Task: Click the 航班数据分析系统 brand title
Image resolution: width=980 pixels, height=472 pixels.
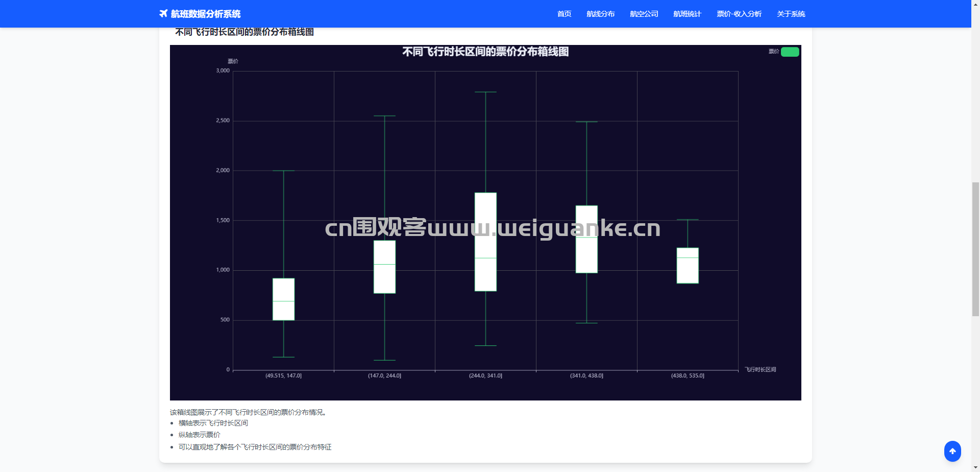Action: pyautogui.click(x=206, y=14)
